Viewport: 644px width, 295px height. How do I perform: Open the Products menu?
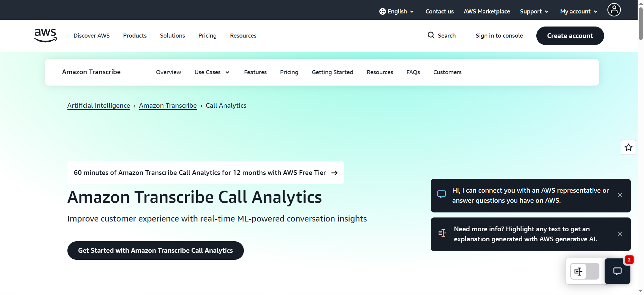(135, 36)
